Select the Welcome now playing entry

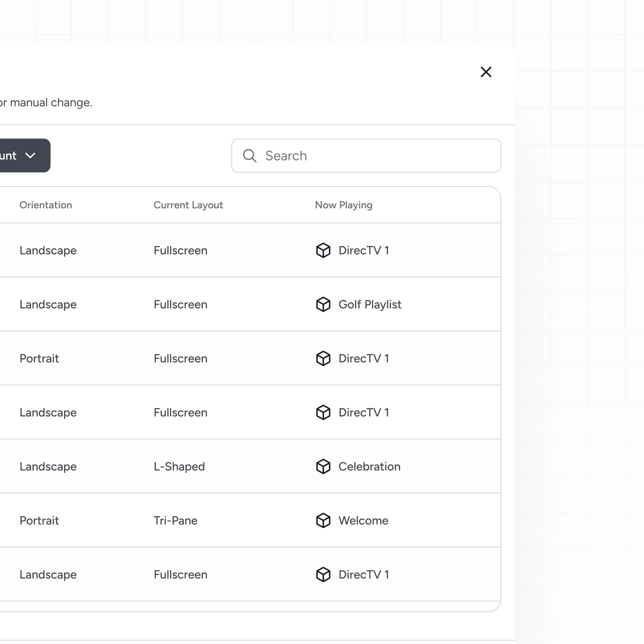pos(363,520)
